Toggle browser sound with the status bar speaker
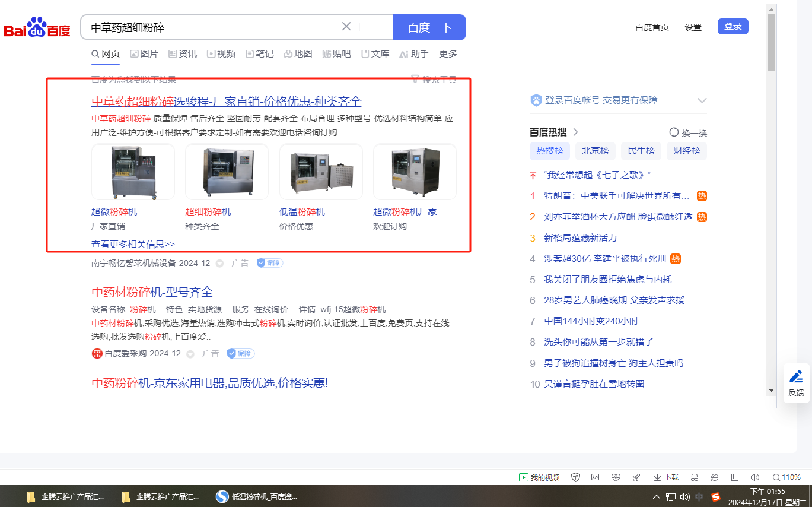Image resolution: width=812 pixels, height=507 pixels. (754, 477)
